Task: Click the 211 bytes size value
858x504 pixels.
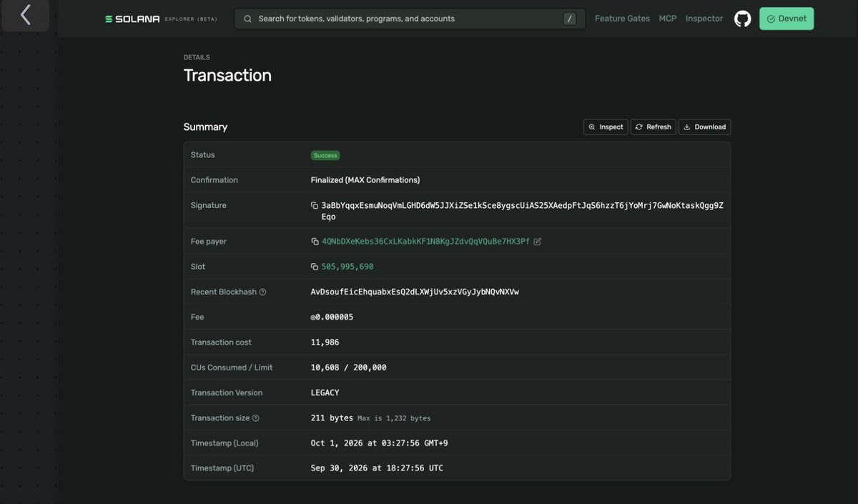Action: [x=332, y=418]
